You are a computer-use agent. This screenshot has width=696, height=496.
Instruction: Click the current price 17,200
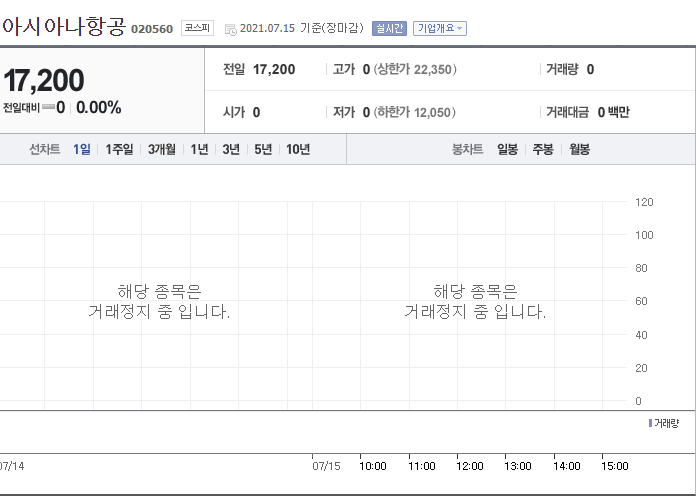pyautogui.click(x=44, y=80)
